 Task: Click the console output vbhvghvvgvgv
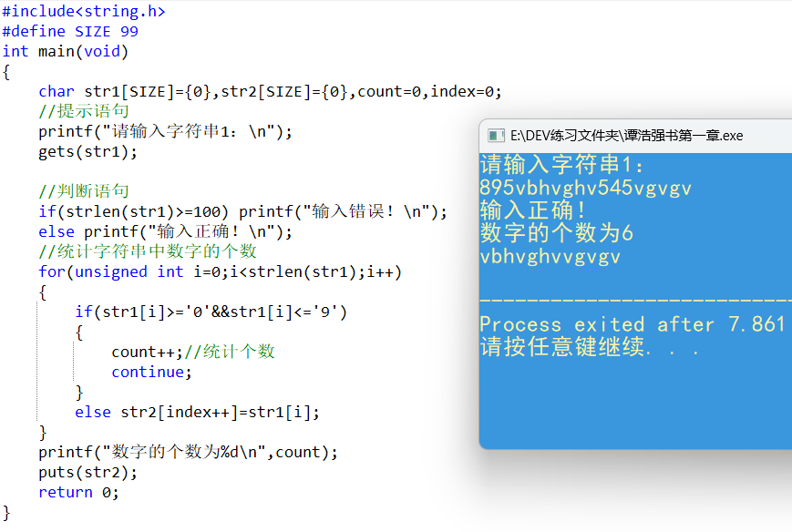(550, 257)
